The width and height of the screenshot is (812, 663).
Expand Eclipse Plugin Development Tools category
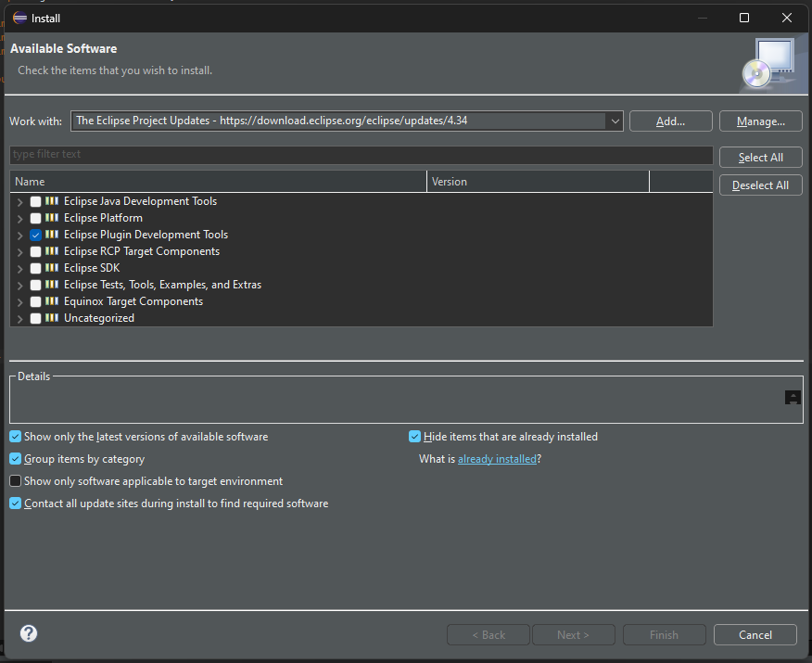tap(19, 236)
